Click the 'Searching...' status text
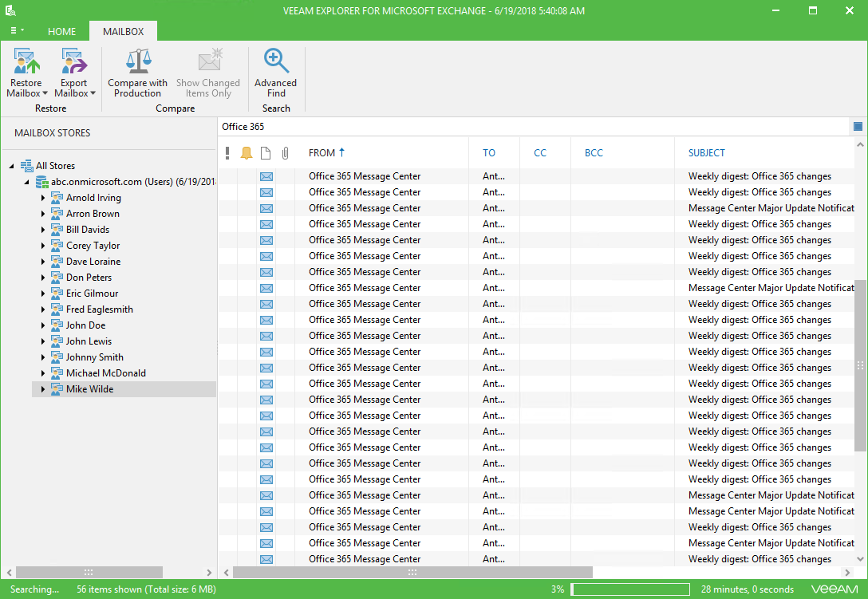The height and width of the screenshot is (599, 868). point(34,589)
